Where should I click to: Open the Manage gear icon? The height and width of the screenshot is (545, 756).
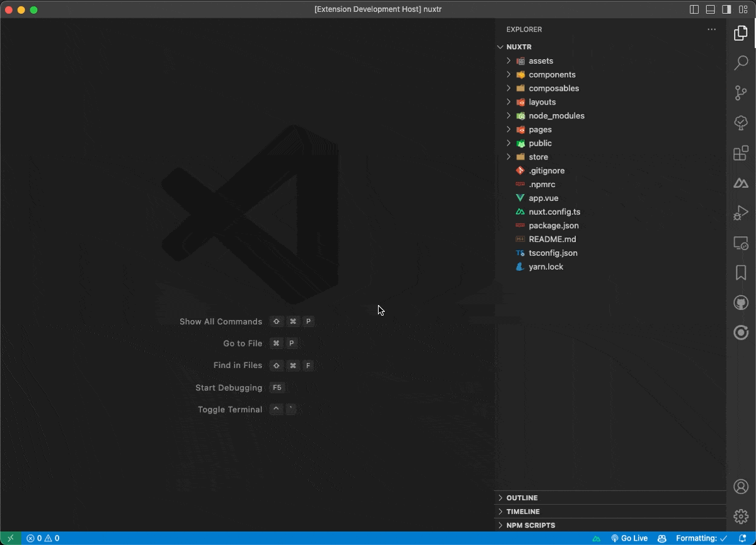tap(741, 517)
